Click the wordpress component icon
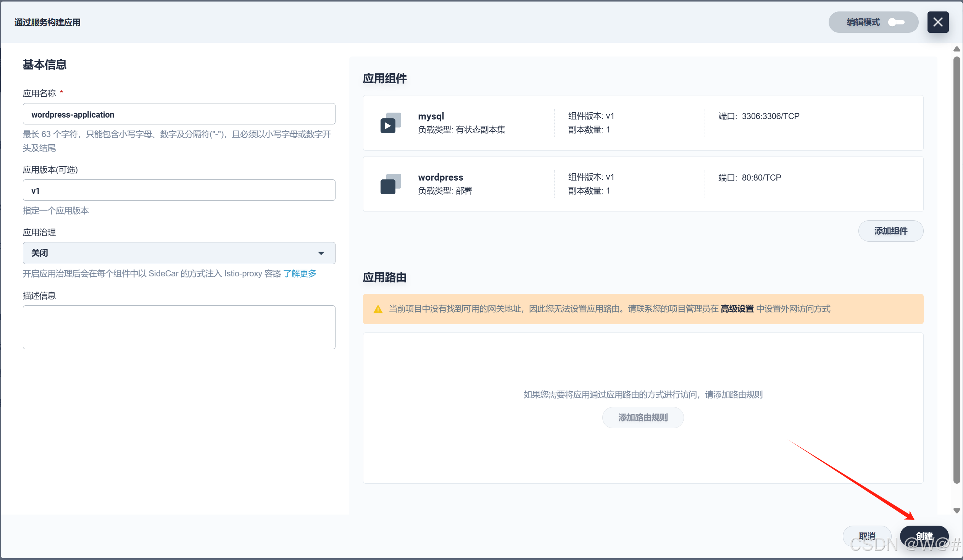This screenshot has width=963, height=560. (x=390, y=184)
